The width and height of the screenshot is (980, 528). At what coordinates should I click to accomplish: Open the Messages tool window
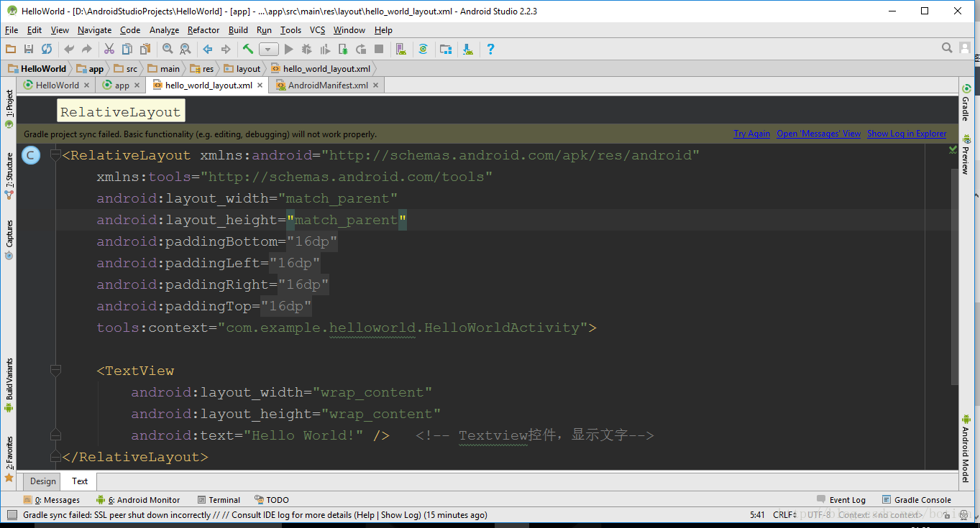point(52,500)
